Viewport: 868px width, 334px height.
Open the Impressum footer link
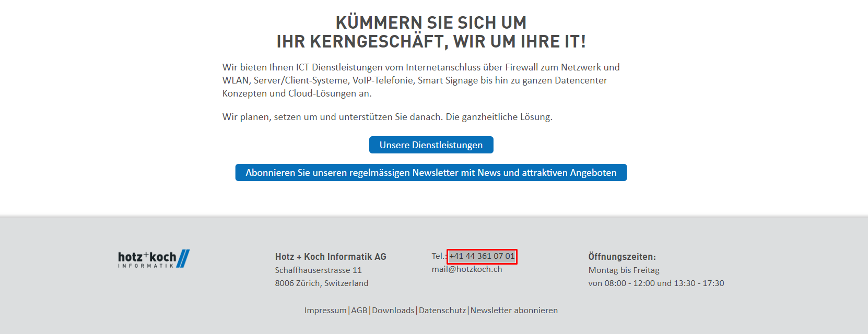coord(325,311)
